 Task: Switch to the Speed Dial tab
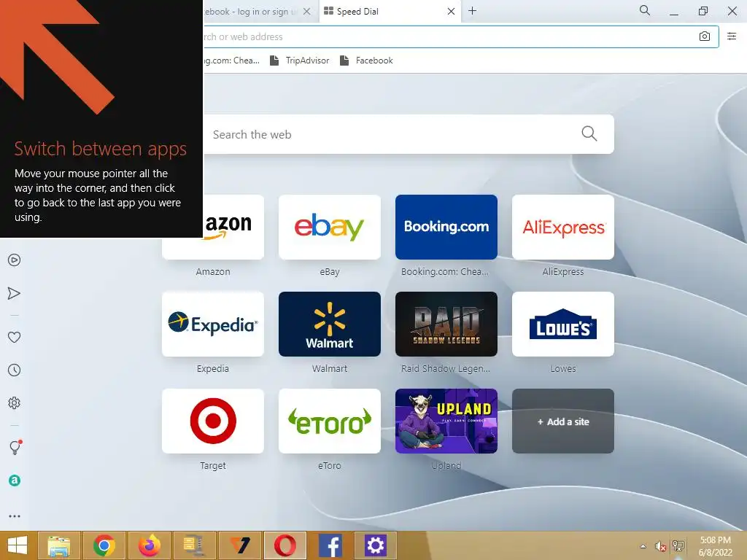390,12
